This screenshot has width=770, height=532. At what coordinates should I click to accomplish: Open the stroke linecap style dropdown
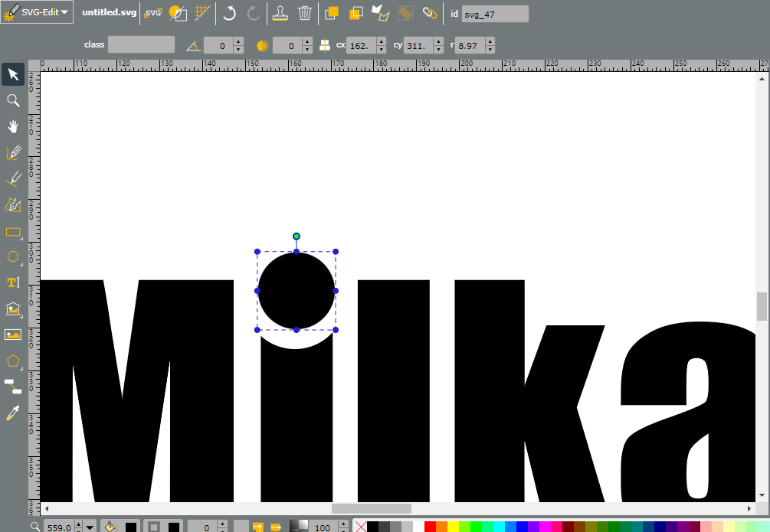pyautogui.click(x=276, y=527)
